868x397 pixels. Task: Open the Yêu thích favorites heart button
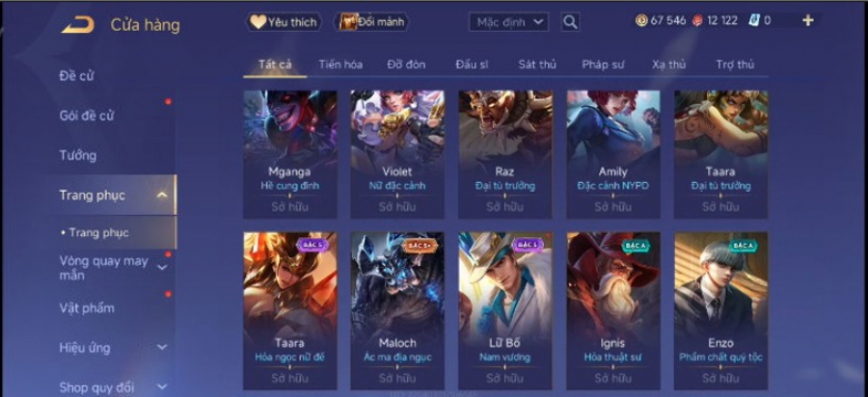click(x=284, y=22)
